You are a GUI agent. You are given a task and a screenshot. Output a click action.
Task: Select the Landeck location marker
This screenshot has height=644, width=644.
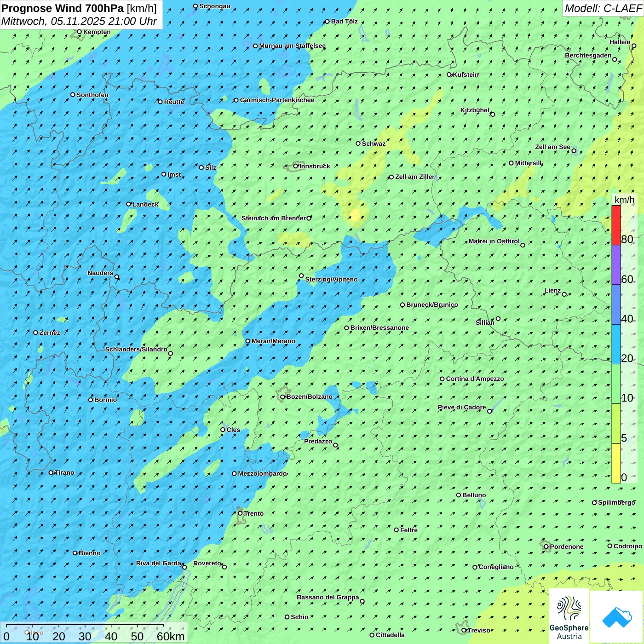(x=129, y=204)
